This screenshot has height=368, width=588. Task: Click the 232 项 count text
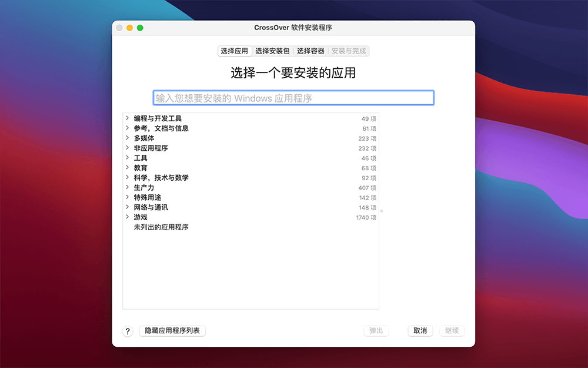click(367, 148)
